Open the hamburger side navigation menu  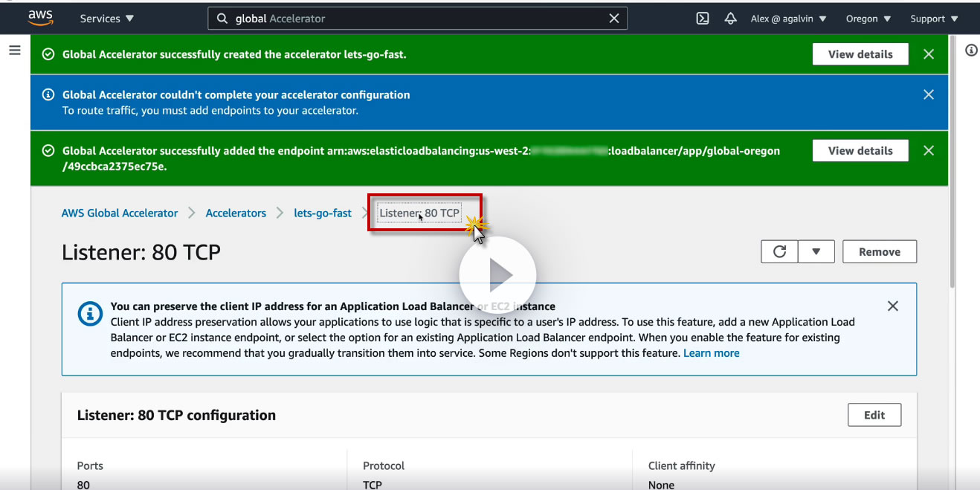coord(14,51)
